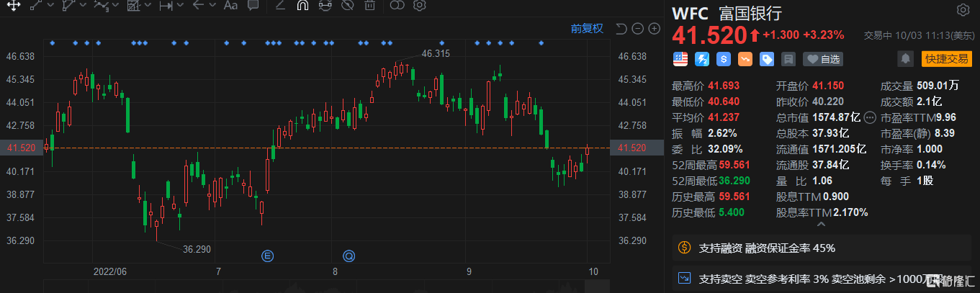Click the US flag market icon

[x=680, y=59]
